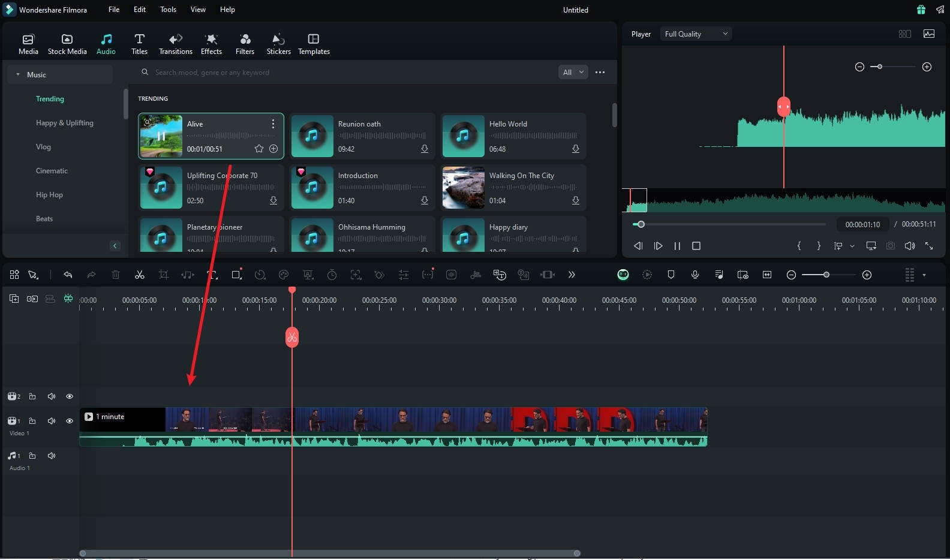This screenshot has height=560, width=950.
Task: Mute the video track 2 speaker
Action: [x=52, y=396]
